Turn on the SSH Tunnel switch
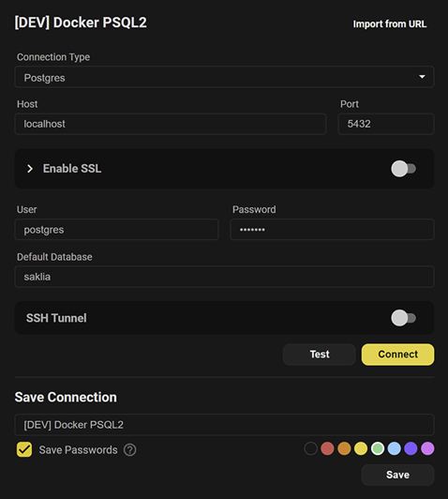Viewport: 448px width, 499px height. (x=403, y=318)
